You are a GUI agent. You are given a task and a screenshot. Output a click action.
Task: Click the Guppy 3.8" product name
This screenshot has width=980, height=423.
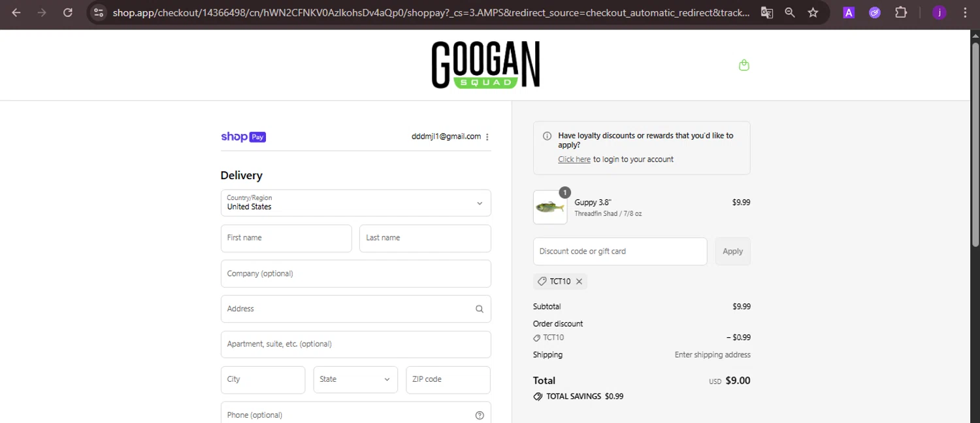click(x=593, y=203)
